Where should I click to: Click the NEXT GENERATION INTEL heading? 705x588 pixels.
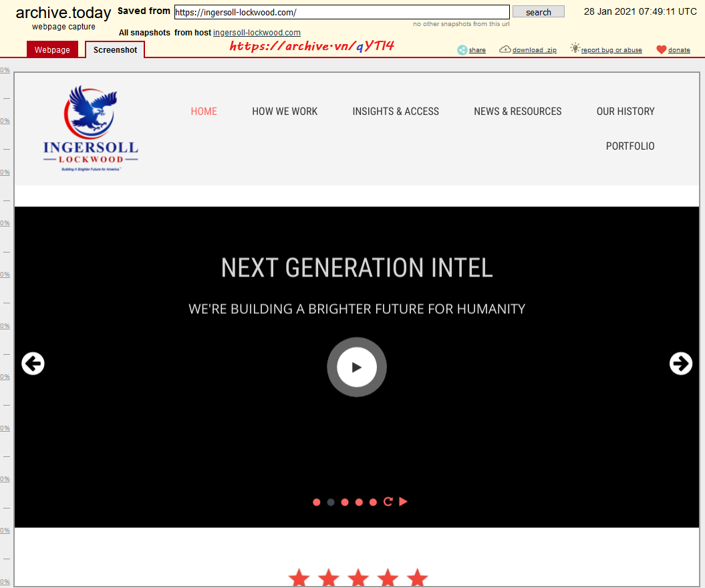[357, 267]
